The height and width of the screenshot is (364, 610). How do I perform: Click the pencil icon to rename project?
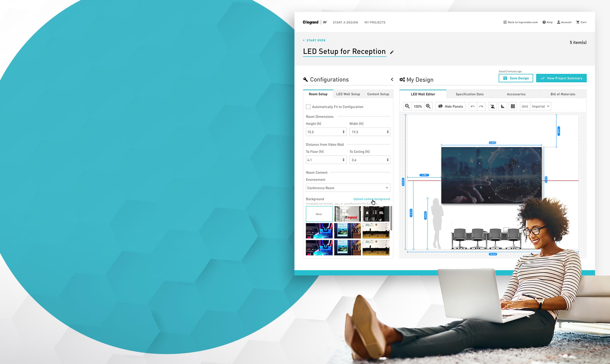pos(392,52)
